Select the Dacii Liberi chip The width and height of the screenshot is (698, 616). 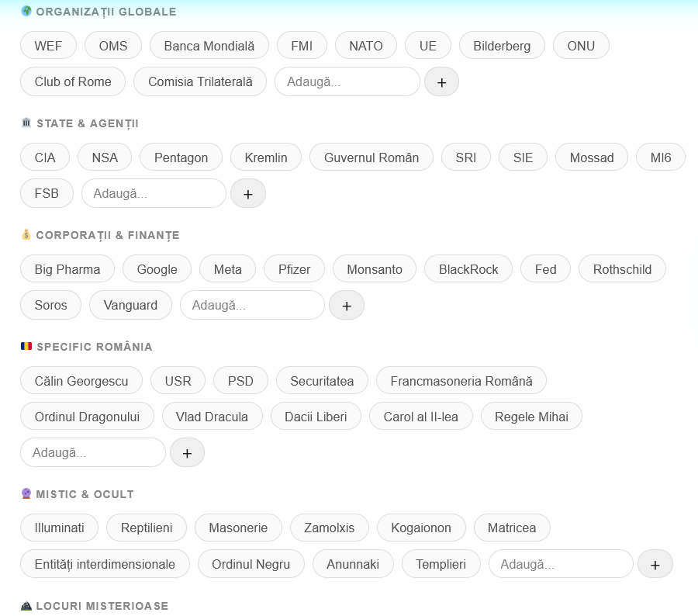click(x=316, y=417)
